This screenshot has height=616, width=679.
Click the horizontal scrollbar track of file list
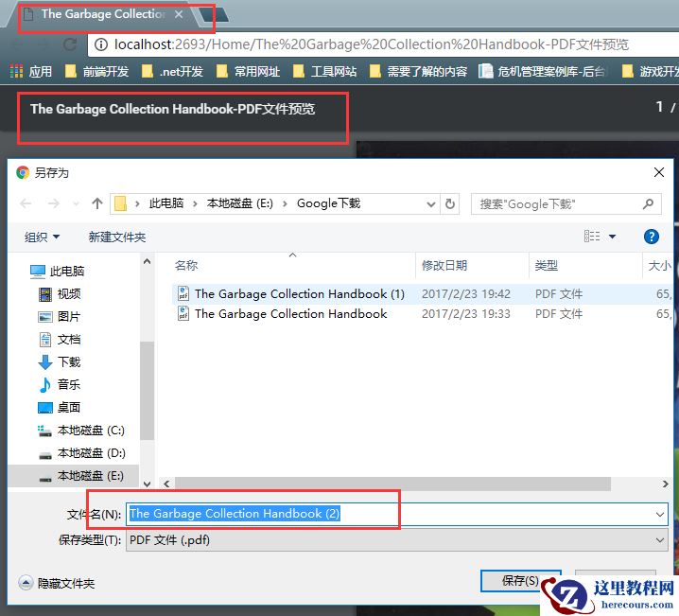(392, 484)
